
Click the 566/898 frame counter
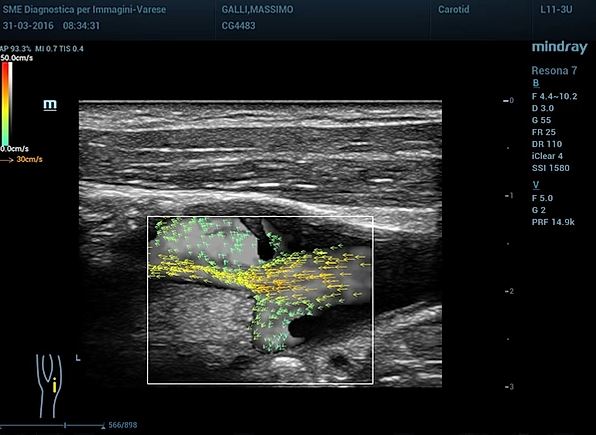(122, 425)
